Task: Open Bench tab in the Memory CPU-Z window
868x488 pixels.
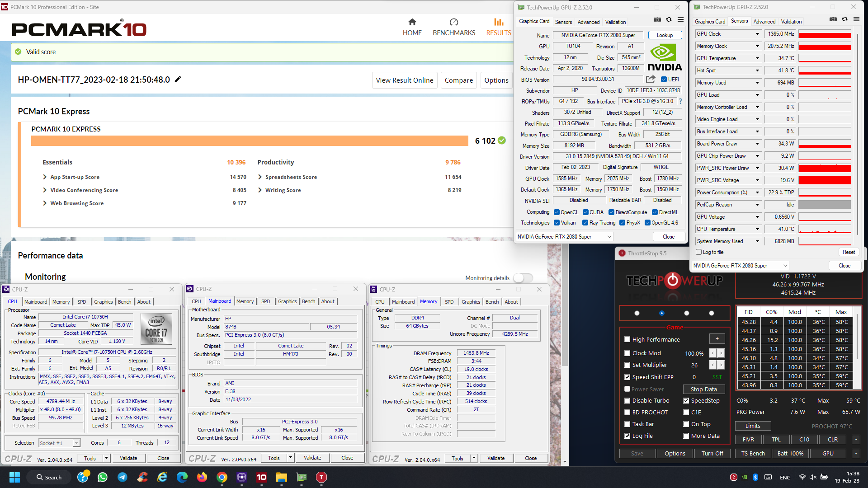Action: [x=492, y=302]
